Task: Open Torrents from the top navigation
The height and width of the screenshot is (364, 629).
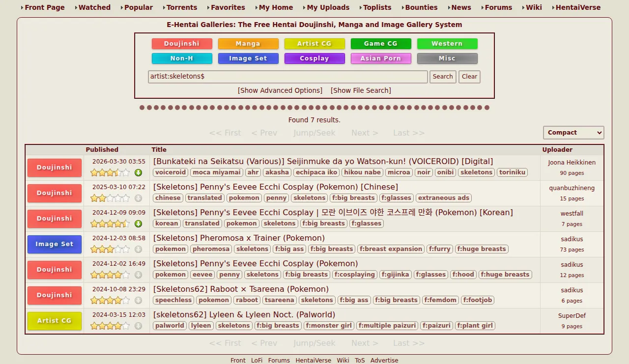Action: 182,7
